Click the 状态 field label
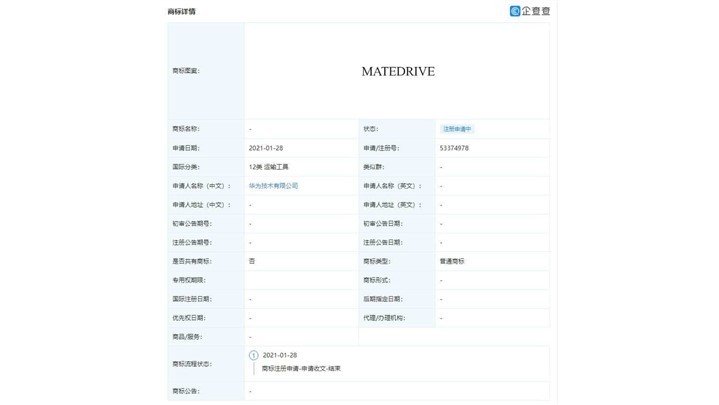 [x=370, y=129]
